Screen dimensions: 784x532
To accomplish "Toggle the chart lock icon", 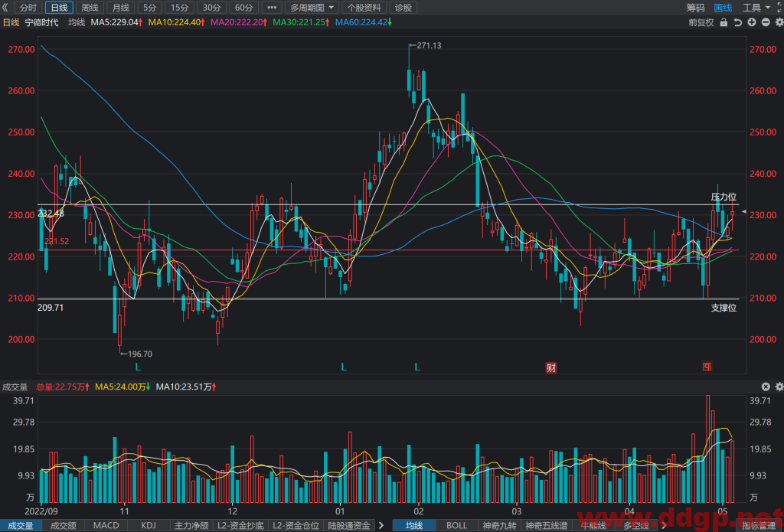I will coord(724,22).
